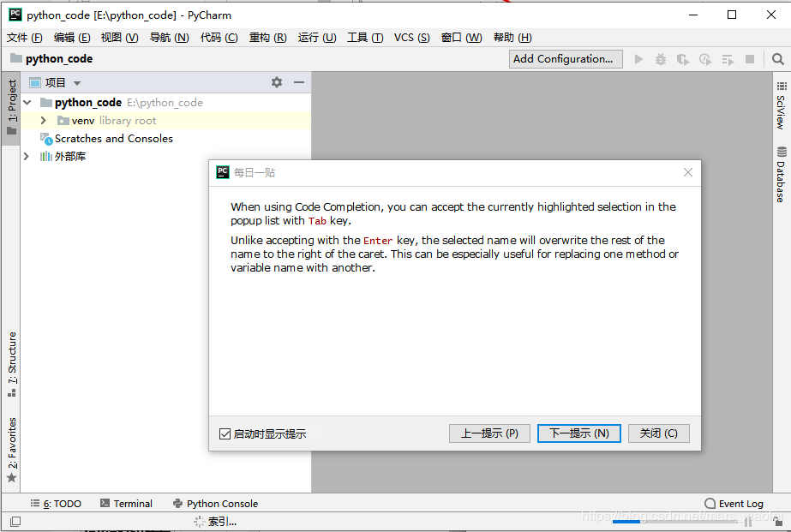Click the Profile run icon

tap(705, 59)
